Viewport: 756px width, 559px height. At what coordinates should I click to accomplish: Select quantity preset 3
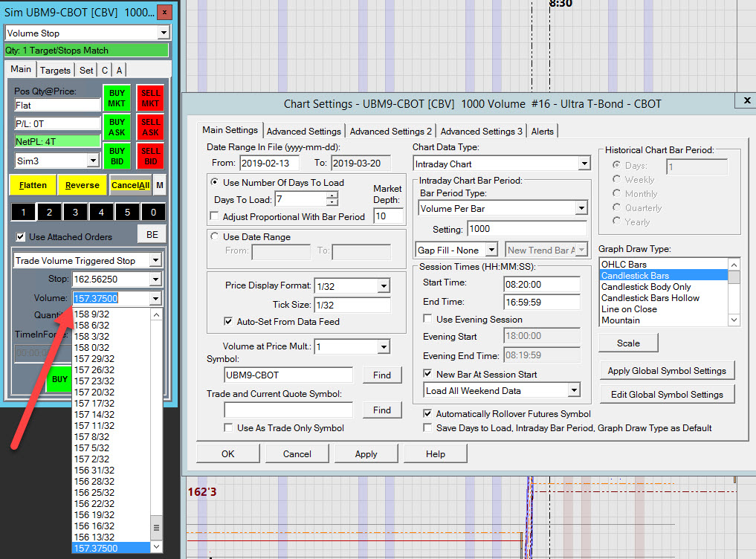76,213
